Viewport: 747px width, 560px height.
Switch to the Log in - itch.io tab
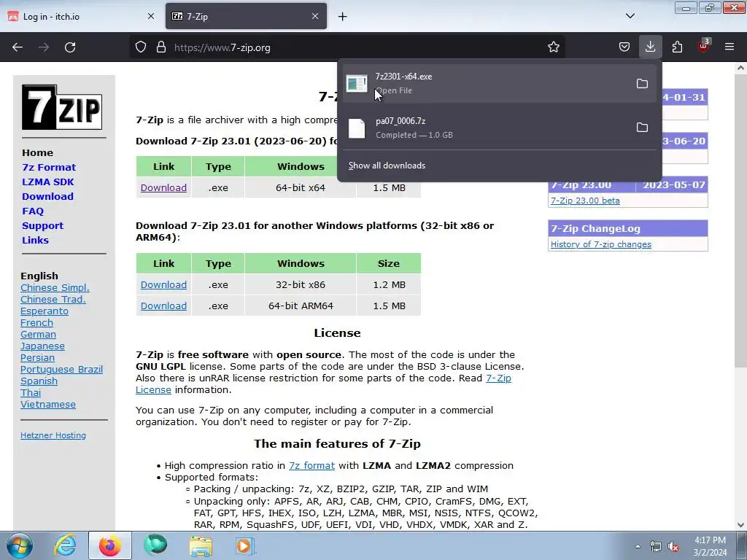point(82,16)
